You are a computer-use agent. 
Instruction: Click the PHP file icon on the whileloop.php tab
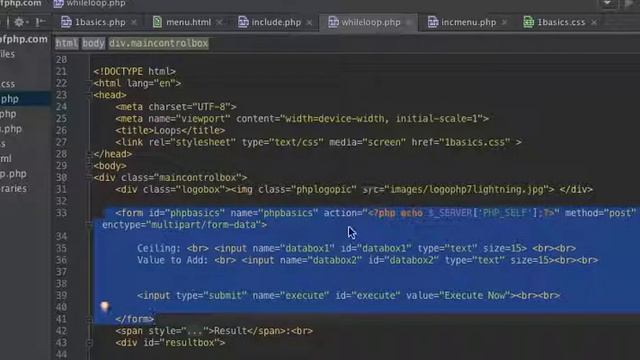point(333,22)
